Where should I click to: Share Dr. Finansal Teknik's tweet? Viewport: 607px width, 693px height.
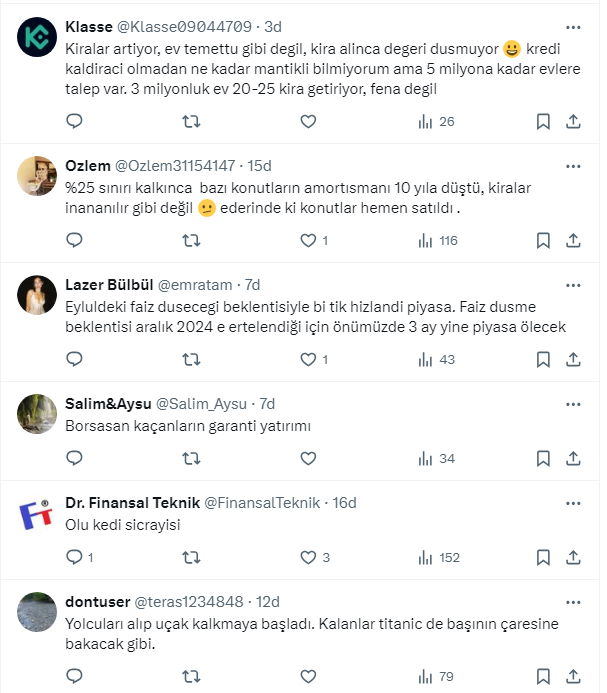573,557
